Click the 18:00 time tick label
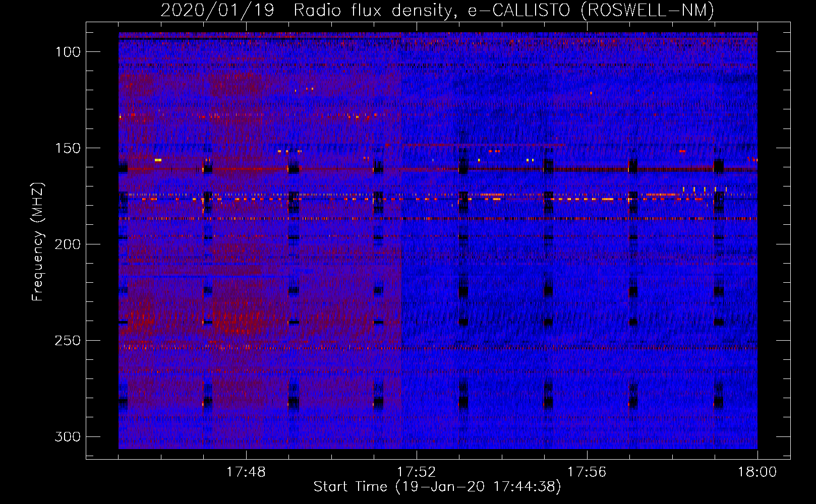 tap(757, 472)
